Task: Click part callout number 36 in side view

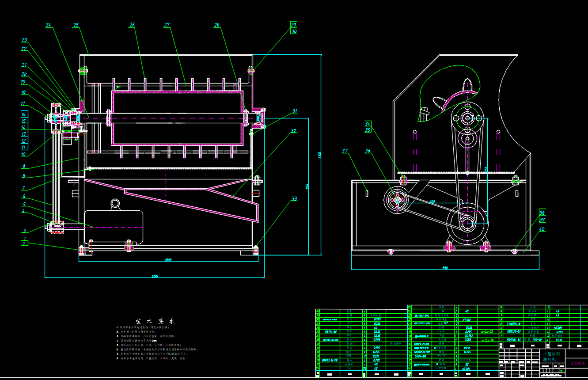Action: click(368, 151)
